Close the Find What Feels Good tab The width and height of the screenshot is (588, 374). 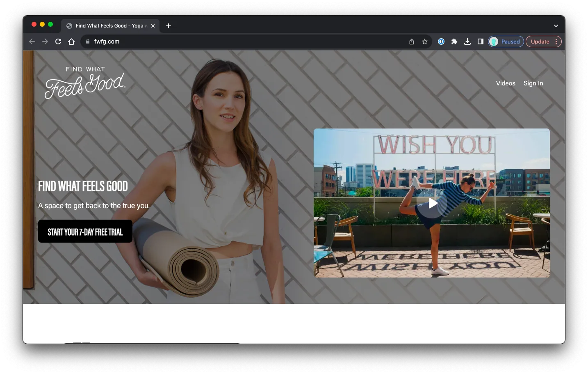coord(153,26)
